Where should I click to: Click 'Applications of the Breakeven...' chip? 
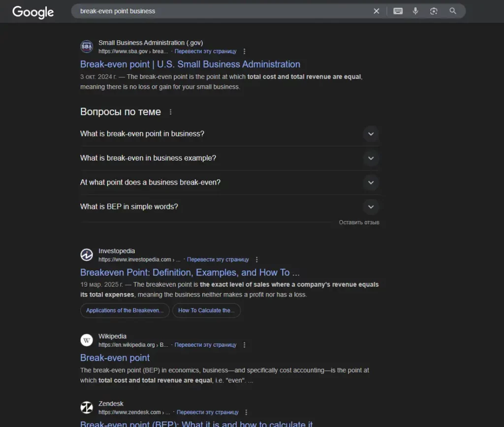(125, 311)
